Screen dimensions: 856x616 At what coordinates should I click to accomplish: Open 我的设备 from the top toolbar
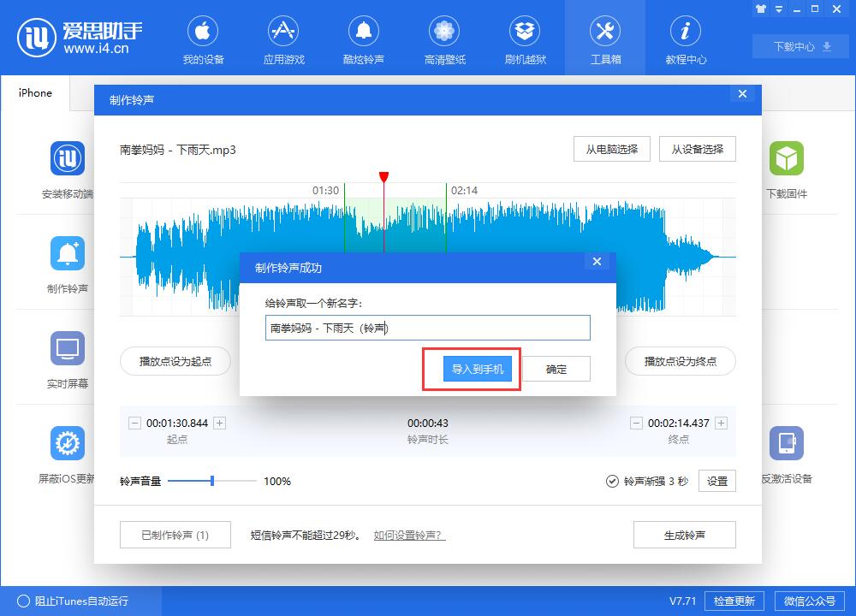(x=203, y=38)
